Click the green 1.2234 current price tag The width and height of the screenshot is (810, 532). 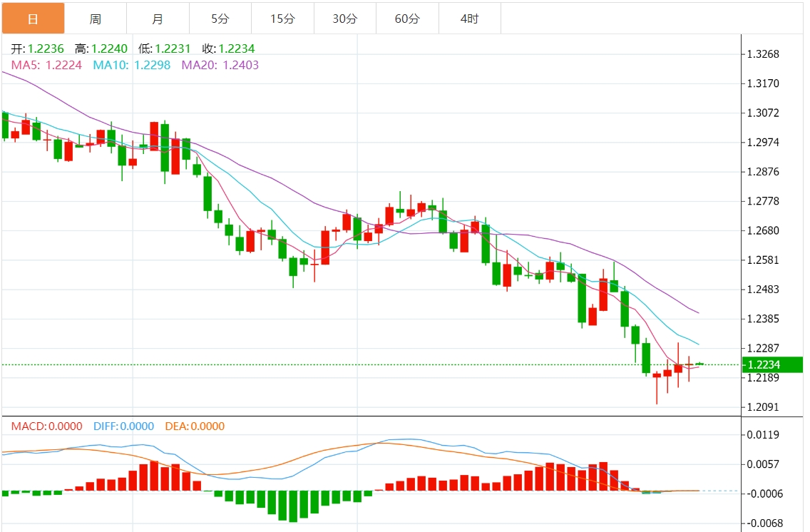click(772, 364)
